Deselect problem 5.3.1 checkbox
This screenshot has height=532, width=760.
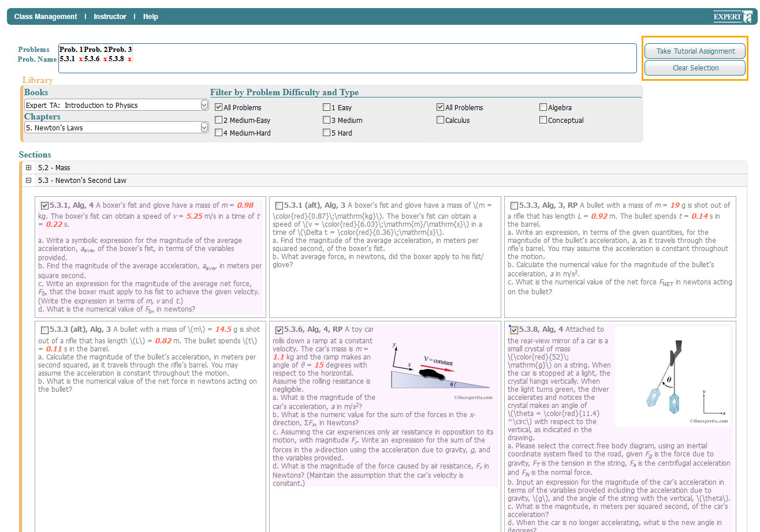(x=45, y=205)
